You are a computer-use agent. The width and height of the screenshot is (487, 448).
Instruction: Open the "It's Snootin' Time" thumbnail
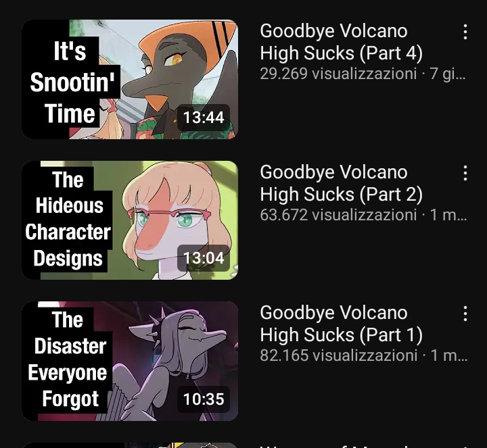(x=130, y=79)
